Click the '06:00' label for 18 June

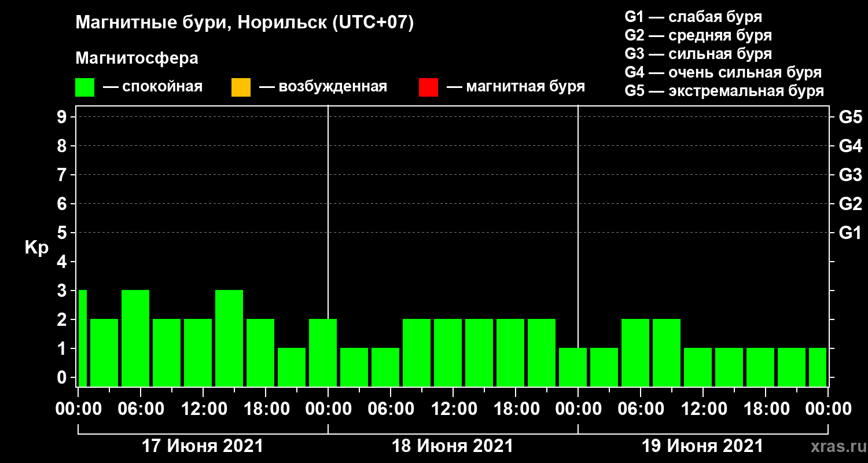391,409
